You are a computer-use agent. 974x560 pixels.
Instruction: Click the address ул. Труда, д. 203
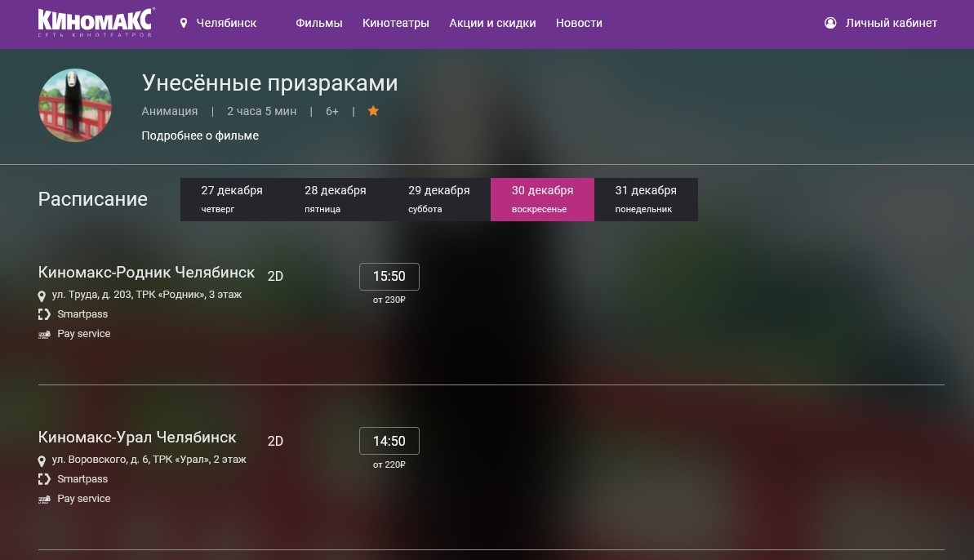(x=147, y=294)
